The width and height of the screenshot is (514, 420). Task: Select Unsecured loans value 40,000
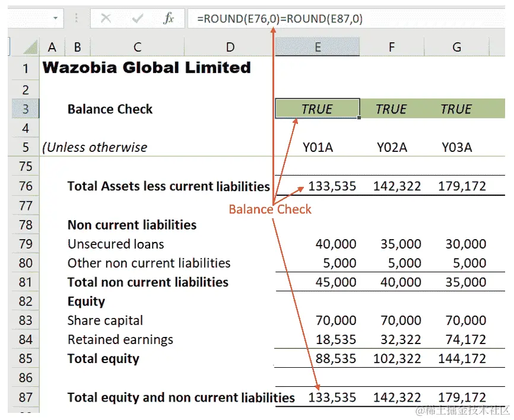(336, 244)
